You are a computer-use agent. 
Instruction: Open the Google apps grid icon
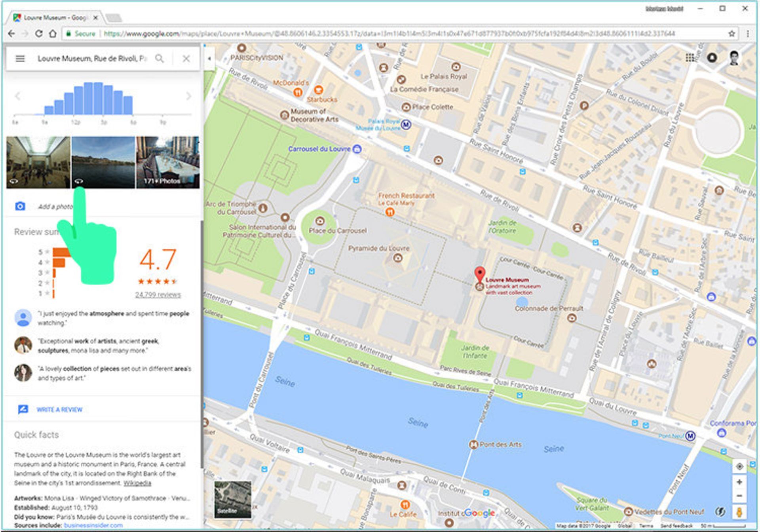(690, 58)
